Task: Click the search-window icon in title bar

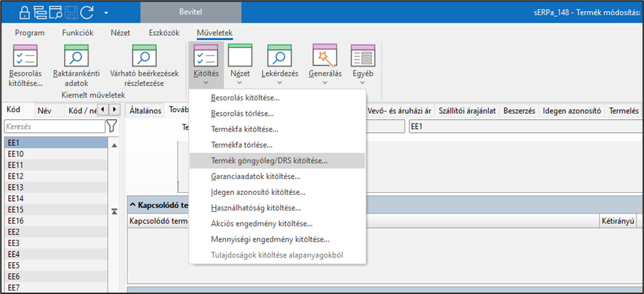Action: (x=56, y=13)
